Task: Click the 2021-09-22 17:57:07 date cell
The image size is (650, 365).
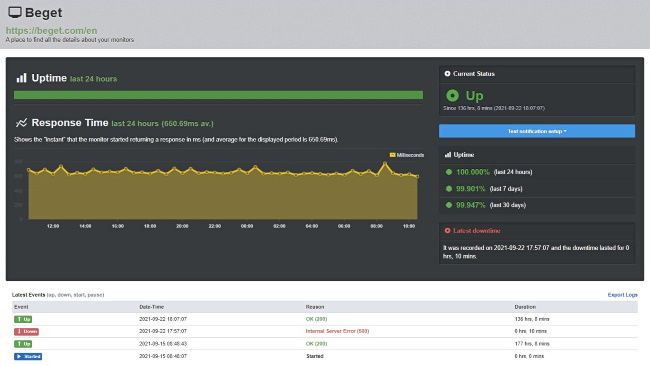Action: click(x=163, y=331)
